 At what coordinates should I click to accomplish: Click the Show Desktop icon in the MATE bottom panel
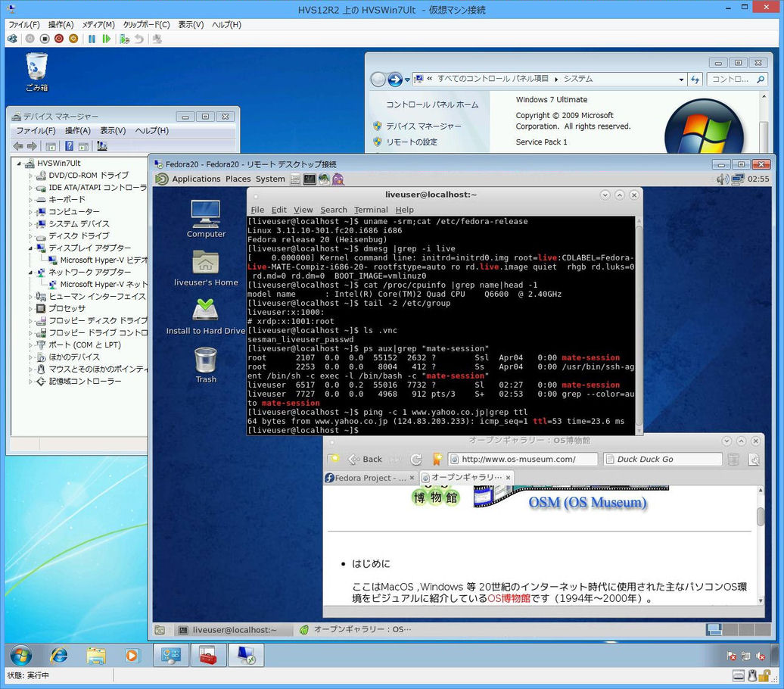pyautogui.click(x=160, y=630)
